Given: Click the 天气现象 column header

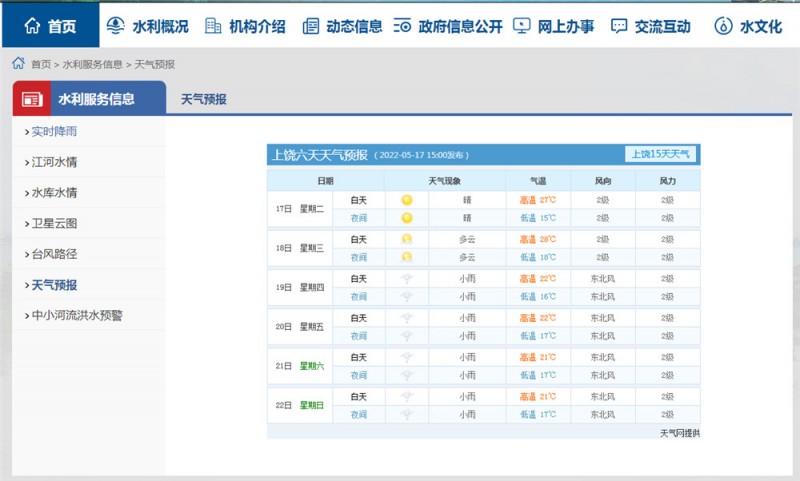Looking at the screenshot, I should click(444, 181).
